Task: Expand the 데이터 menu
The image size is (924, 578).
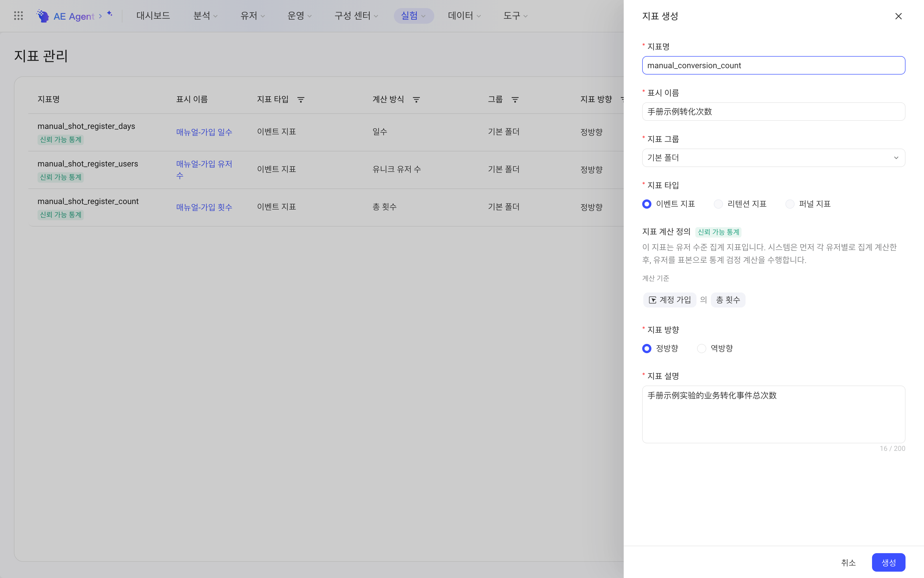Action: point(464,16)
